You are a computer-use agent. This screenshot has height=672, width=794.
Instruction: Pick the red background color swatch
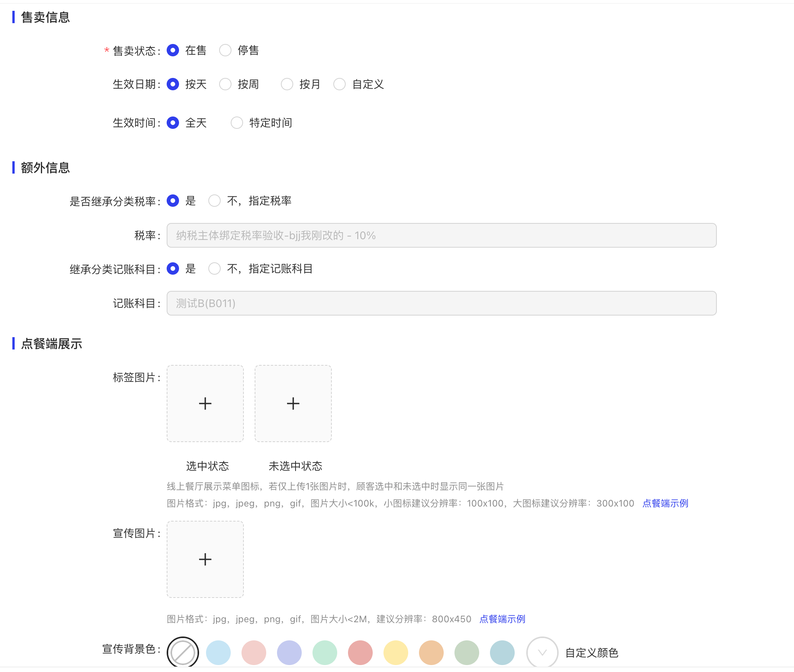click(360, 652)
